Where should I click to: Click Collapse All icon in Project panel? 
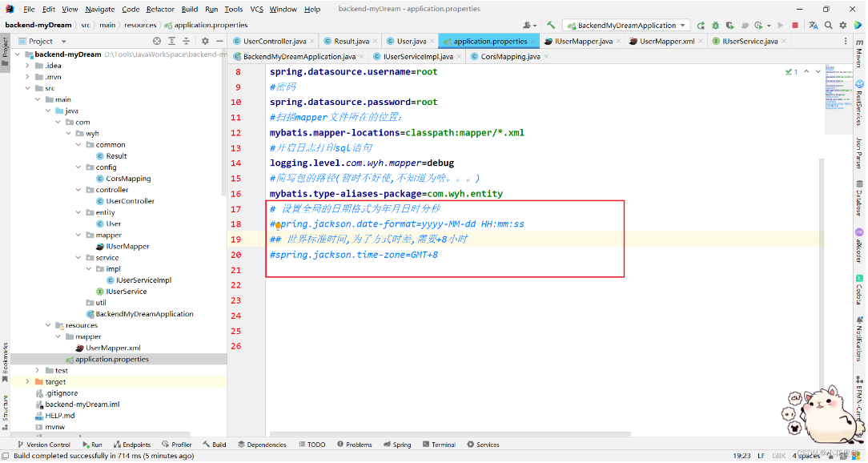click(x=186, y=41)
